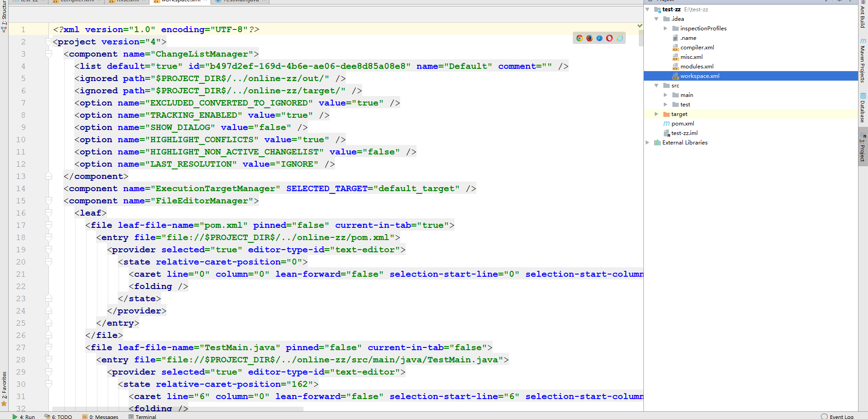Click the horizontal editor scrollbar
Screen dimensions: 868x419
pos(177,409)
